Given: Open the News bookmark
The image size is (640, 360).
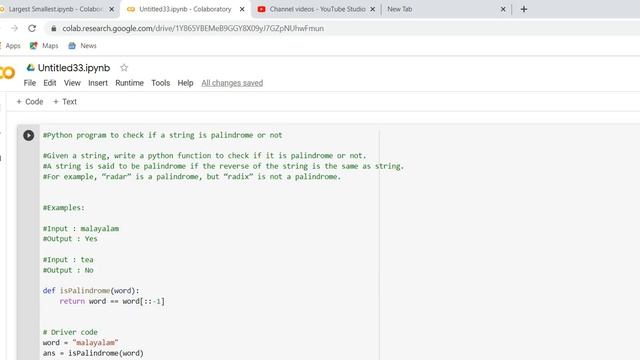Looking at the screenshot, I should tap(82, 46).
